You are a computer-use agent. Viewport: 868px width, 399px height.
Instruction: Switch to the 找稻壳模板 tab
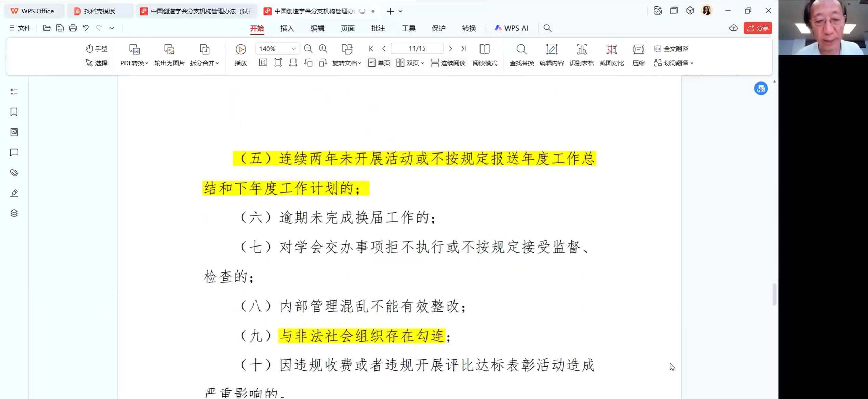click(x=99, y=11)
